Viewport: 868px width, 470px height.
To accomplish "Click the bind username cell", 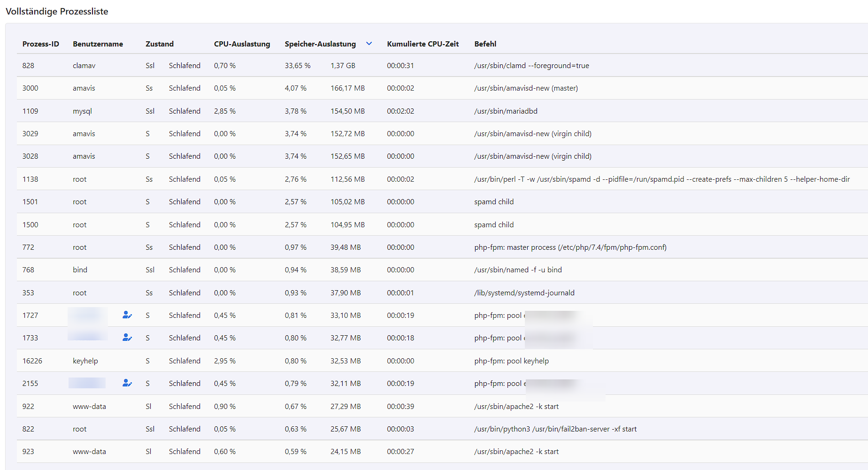I will tap(80, 270).
